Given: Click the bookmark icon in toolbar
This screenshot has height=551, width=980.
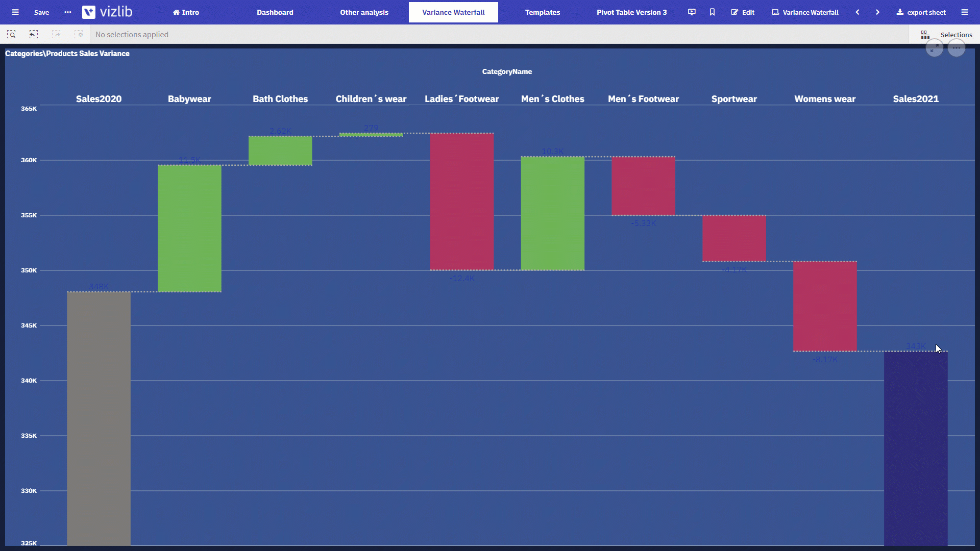Looking at the screenshot, I should (x=712, y=12).
